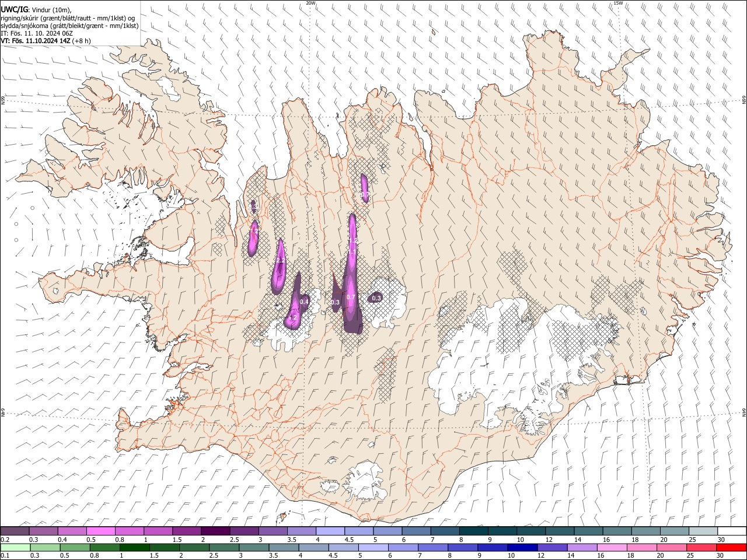Pick upper legend swatch starting at 3.5
The height and width of the screenshot is (560, 747).
point(301,531)
